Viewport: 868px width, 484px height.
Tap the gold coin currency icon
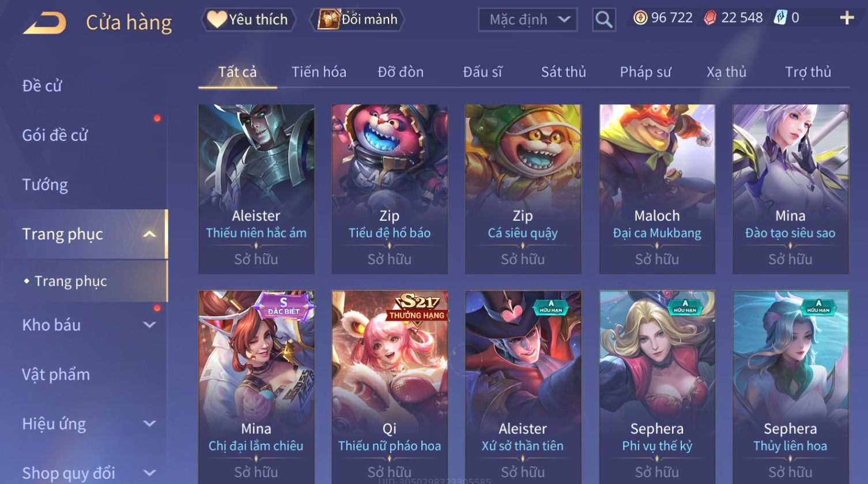[640, 18]
